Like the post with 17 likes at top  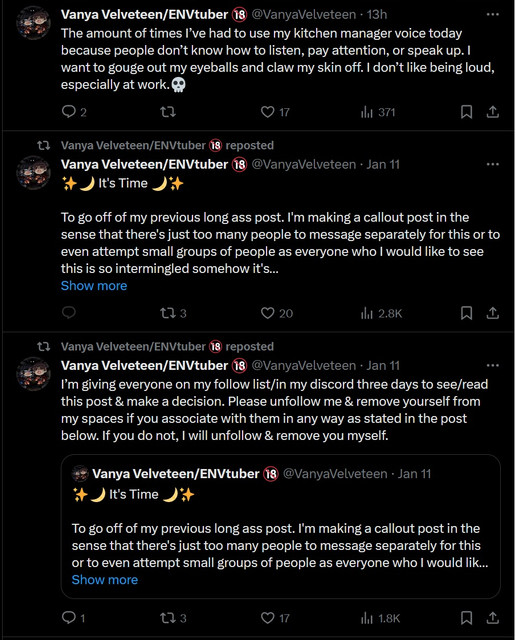pos(275,112)
